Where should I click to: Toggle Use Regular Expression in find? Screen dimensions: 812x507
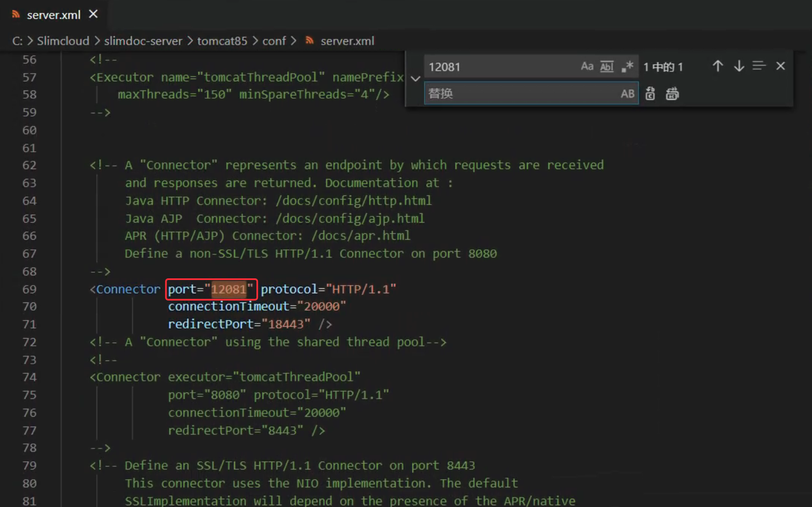click(627, 66)
